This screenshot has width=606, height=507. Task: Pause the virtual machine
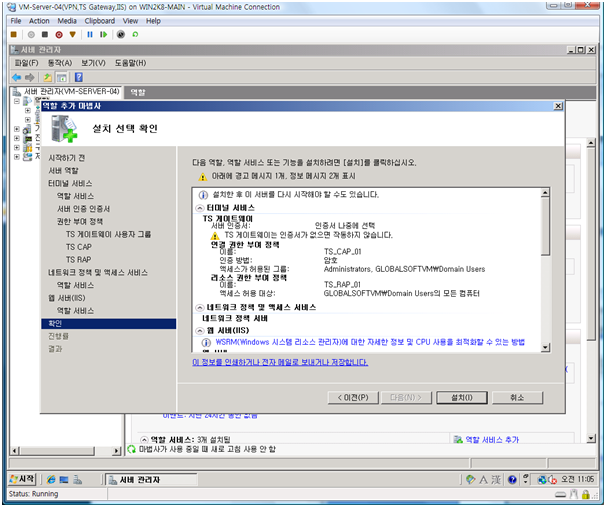pos(90,35)
